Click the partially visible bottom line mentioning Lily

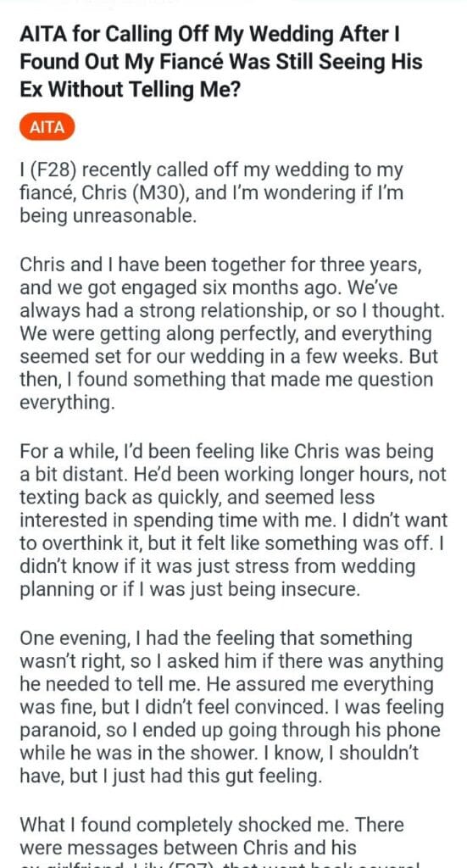coord(221,864)
